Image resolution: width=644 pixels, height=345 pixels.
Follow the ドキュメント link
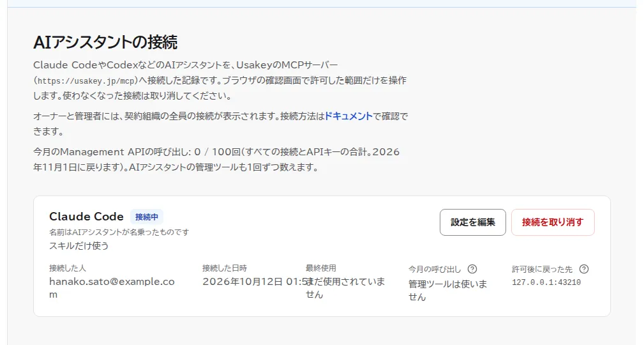[x=348, y=116]
